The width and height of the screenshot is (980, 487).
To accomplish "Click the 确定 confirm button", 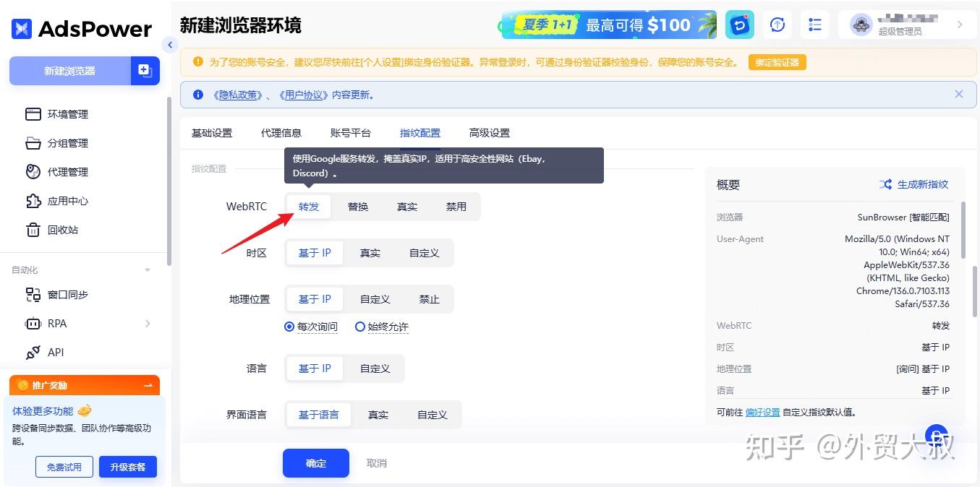I will click(316, 463).
